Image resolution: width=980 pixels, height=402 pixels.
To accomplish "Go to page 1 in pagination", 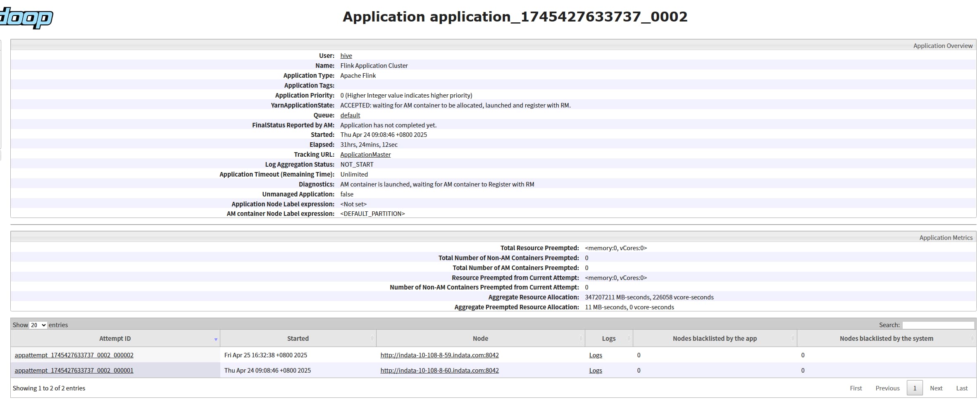I will pyautogui.click(x=915, y=388).
